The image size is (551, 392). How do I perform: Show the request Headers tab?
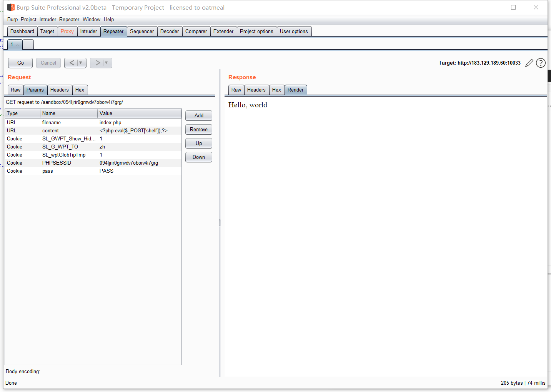[60, 90]
